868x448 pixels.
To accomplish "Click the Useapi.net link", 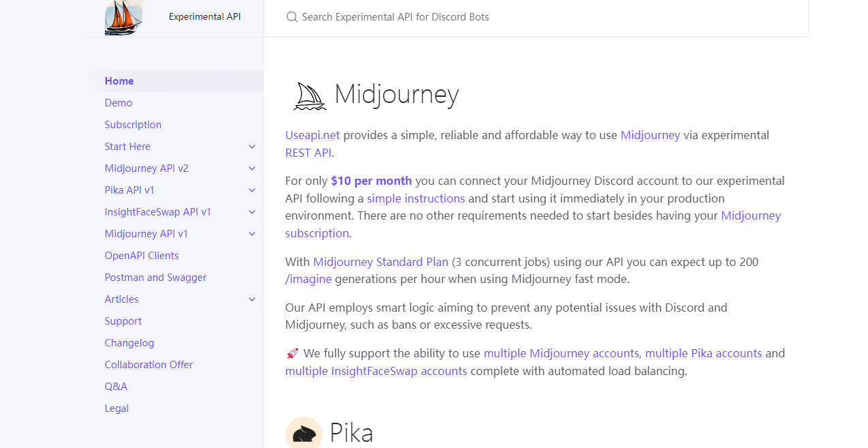I will pyautogui.click(x=312, y=135).
